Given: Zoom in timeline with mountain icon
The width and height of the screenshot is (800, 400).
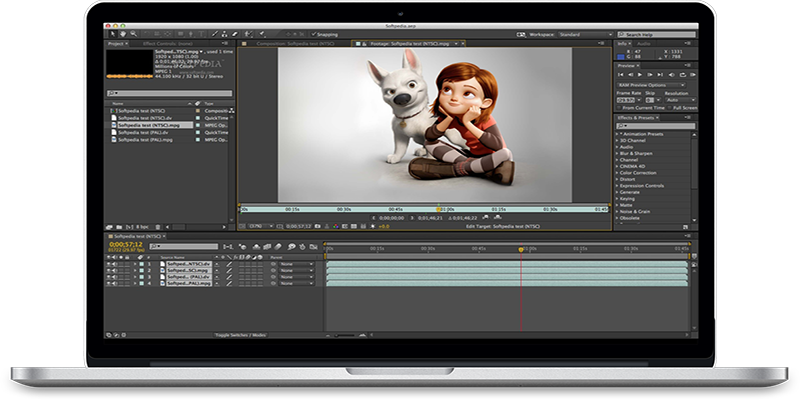Looking at the screenshot, I should click(363, 335).
